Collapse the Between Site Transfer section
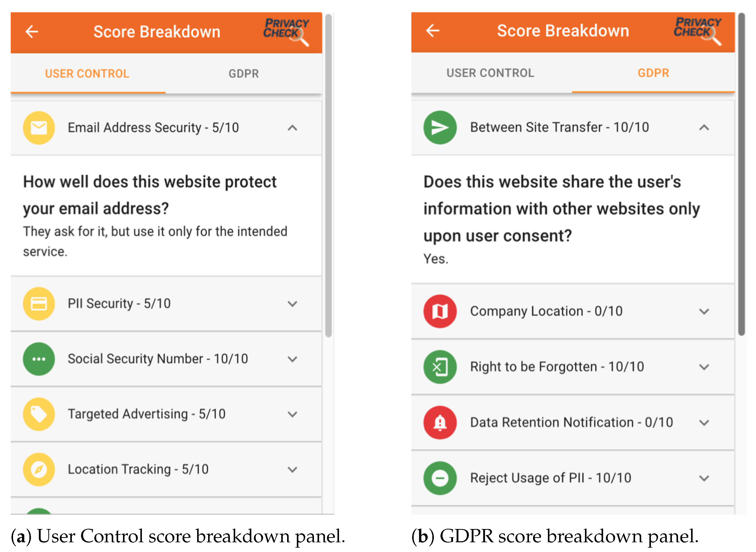This screenshot has height=552, width=756. point(704,127)
